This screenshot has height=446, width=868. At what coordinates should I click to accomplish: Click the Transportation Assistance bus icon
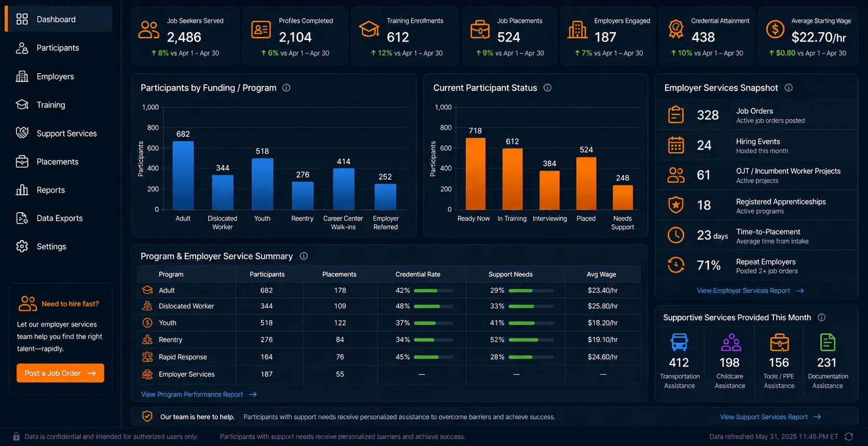pos(679,343)
